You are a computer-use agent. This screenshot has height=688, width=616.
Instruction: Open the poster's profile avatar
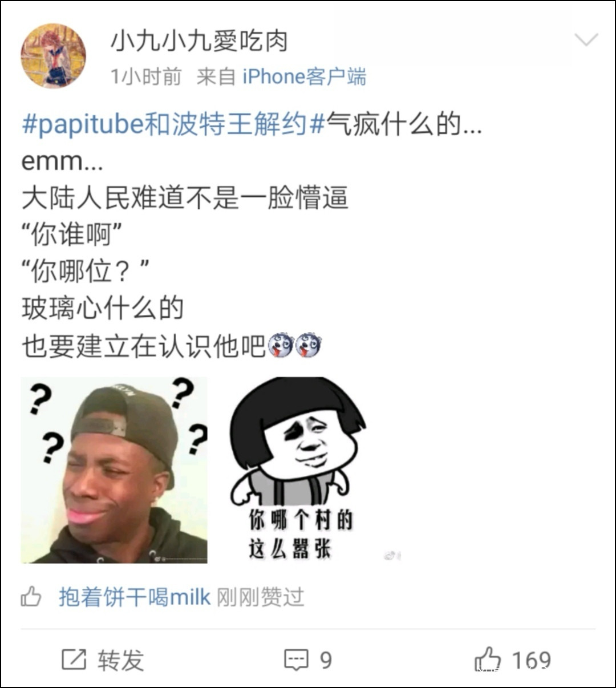pyautogui.click(x=53, y=55)
